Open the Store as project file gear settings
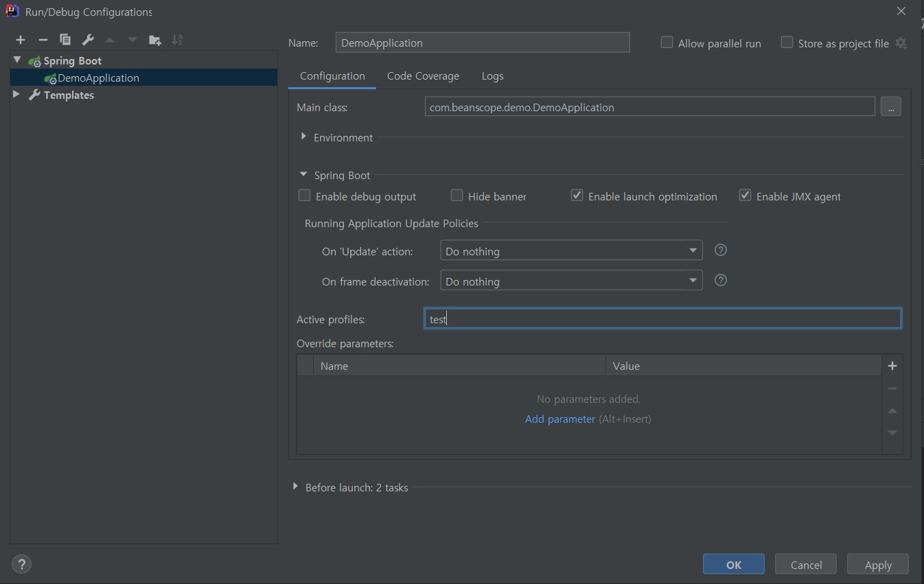 click(901, 43)
